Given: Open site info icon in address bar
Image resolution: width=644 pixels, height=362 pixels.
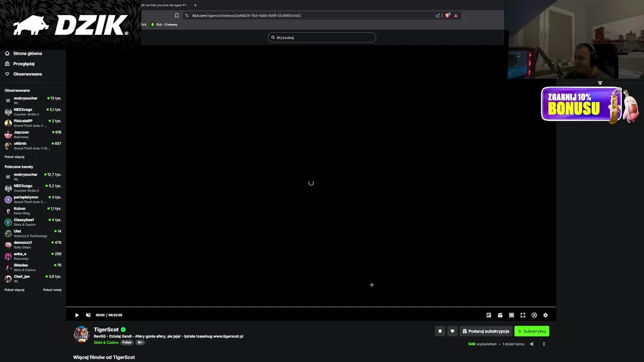Looking at the screenshot, I should [187, 16].
